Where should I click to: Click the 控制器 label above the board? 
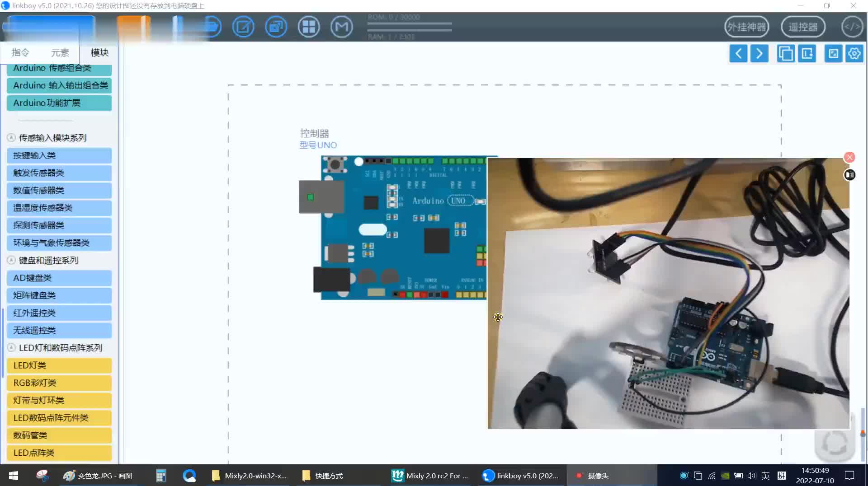(x=315, y=133)
